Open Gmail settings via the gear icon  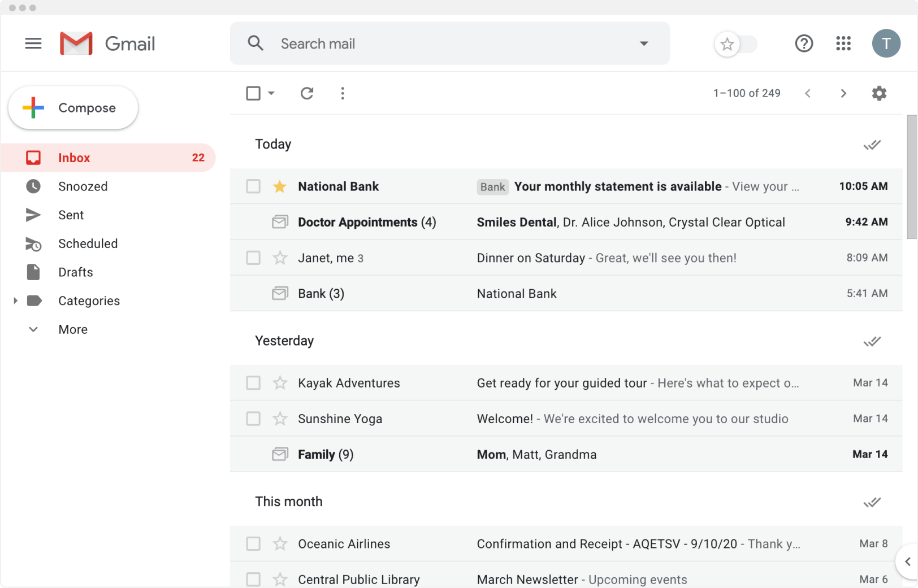[x=879, y=93]
